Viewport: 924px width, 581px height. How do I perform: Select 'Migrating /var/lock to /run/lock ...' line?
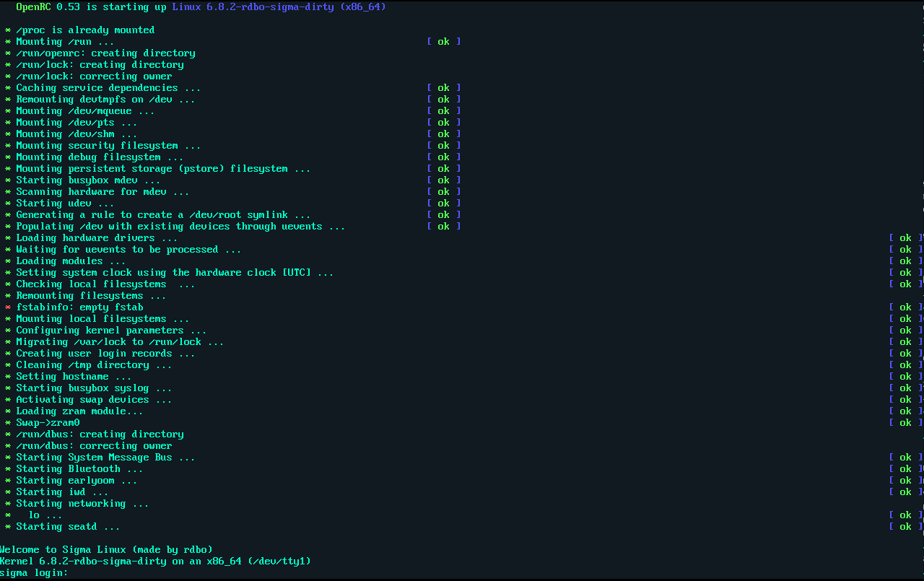(120, 342)
